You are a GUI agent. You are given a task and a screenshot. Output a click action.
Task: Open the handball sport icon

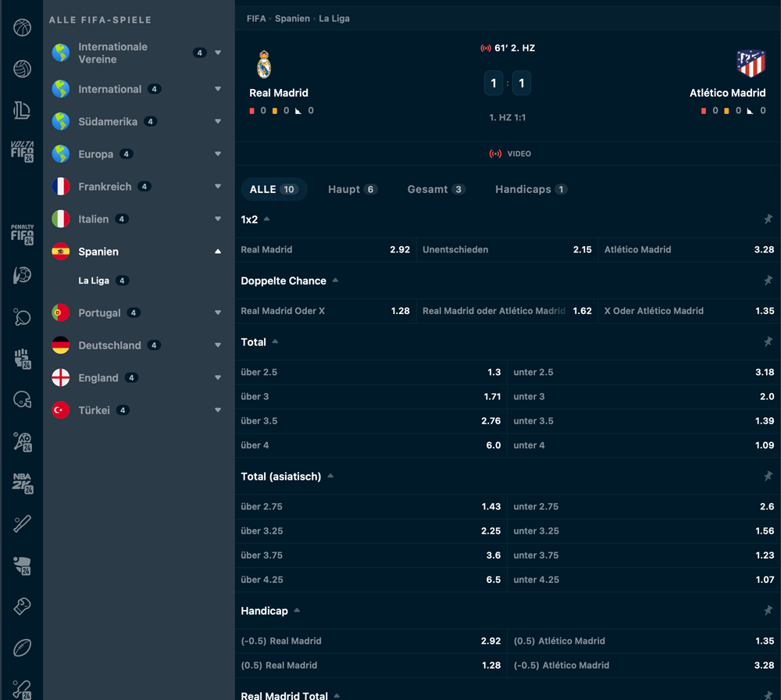pyautogui.click(x=22, y=275)
